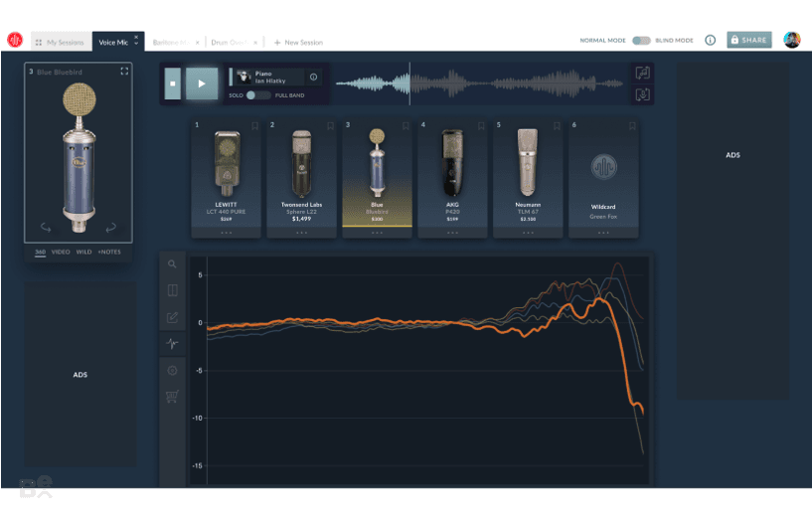Bookmark the Neumann TLM 67
The image size is (812, 517).
coord(557,126)
